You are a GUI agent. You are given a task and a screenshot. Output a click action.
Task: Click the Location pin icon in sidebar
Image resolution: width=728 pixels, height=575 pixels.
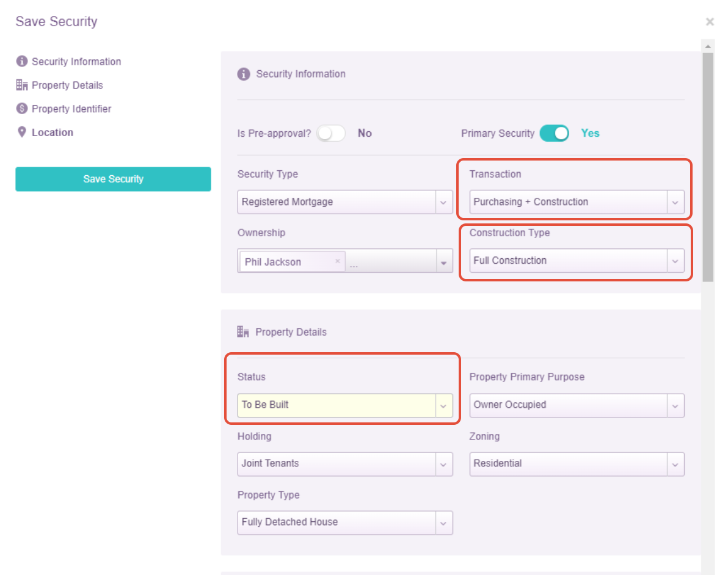click(22, 132)
